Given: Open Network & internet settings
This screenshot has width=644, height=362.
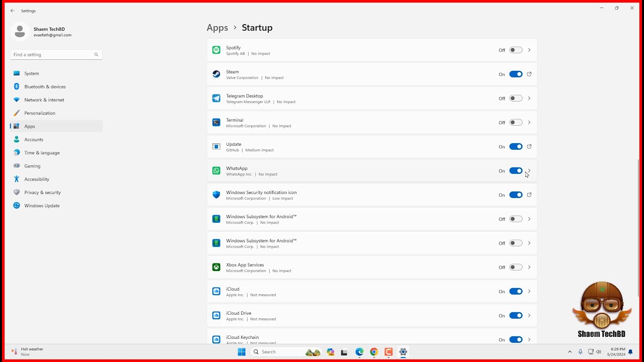Looking at the screenshot, I should (x=56, y=100).
